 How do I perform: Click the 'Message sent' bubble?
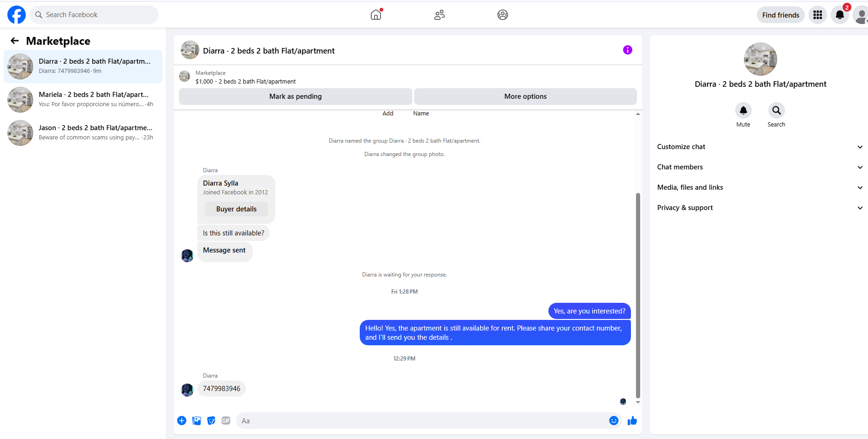[225, 252]
